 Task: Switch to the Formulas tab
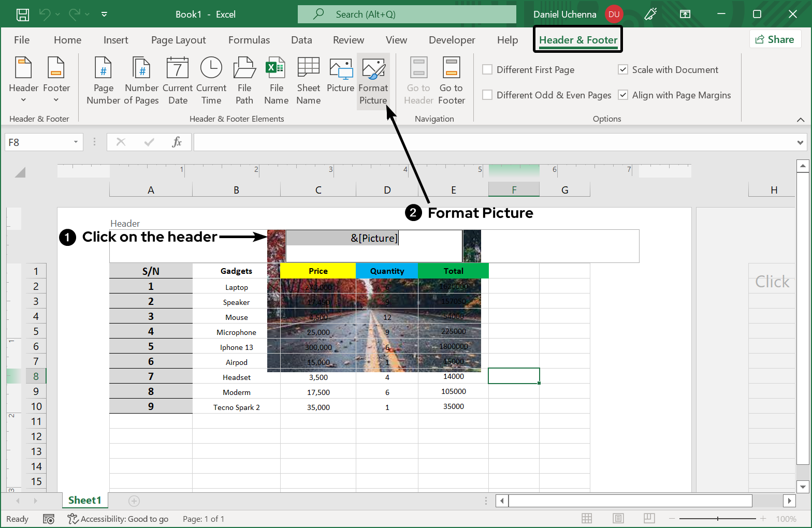coord(249,40)
